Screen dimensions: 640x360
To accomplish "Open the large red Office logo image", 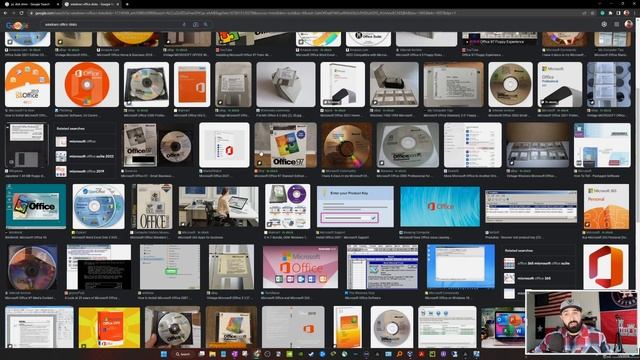I will [x=606, y=267].
